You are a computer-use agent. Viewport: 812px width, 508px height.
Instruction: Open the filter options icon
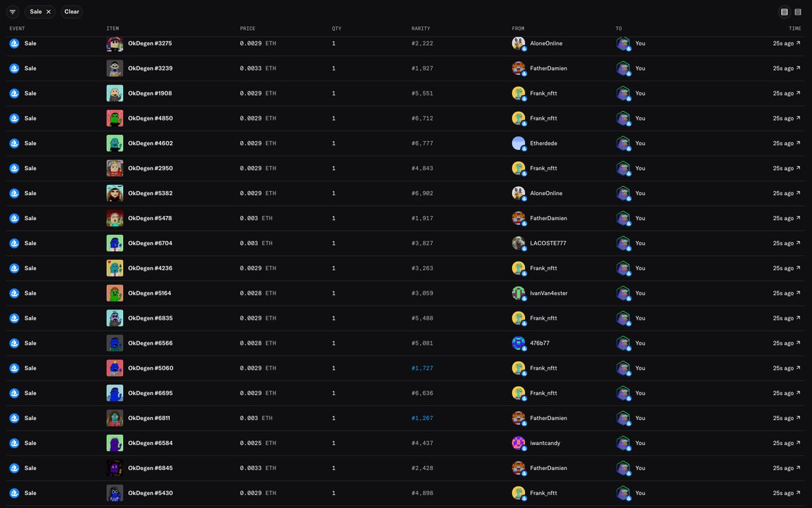[x=13, y=12]
